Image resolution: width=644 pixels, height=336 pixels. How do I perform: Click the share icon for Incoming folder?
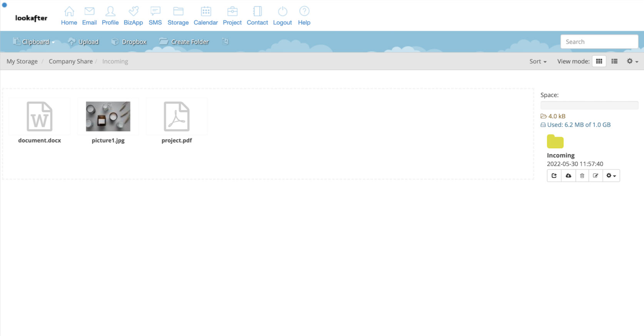[554, 176]
